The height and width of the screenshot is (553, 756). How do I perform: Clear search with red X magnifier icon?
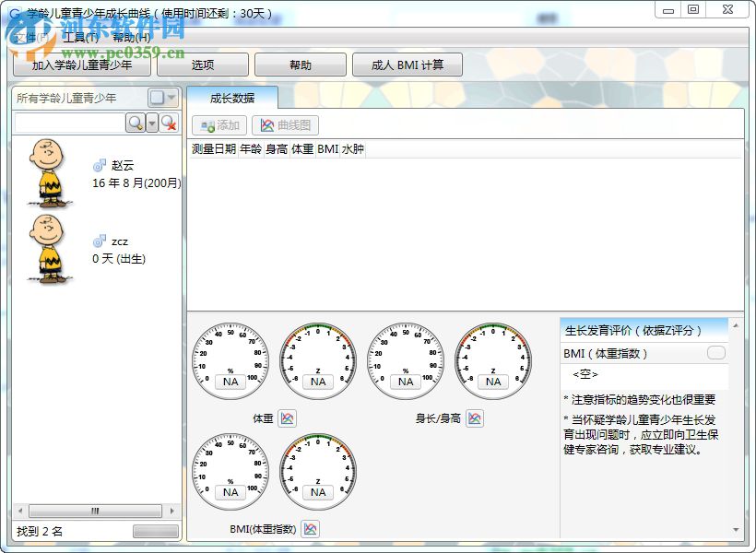coord(169,124)
